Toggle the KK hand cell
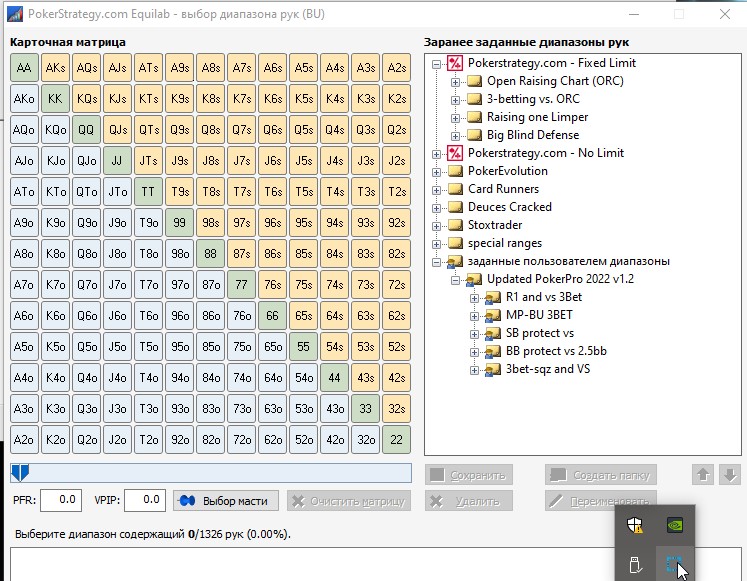Screen dimensions: 747x581 click(x=55, y=99)
